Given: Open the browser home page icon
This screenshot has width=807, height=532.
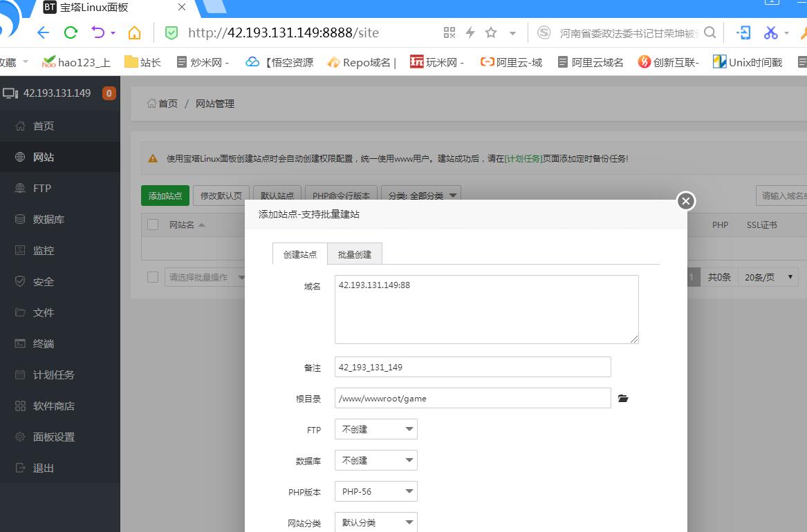Looking at the screenshot, I should (134, 32).
